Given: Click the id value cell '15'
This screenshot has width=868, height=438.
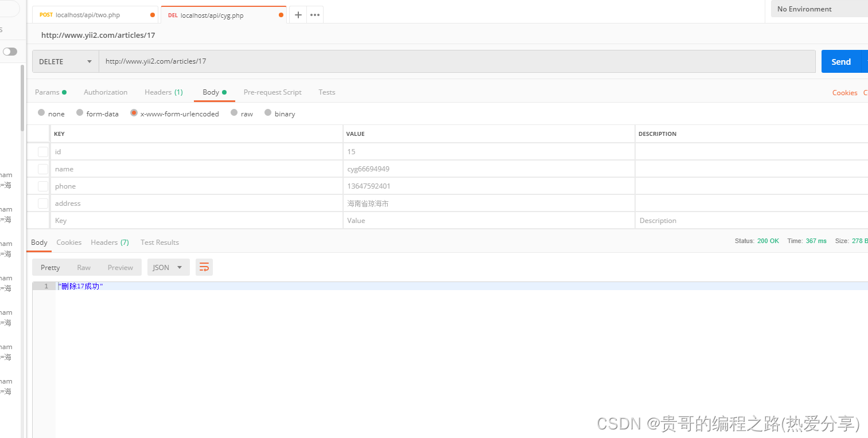Looking at the screenshot, I should coord(489,152).
